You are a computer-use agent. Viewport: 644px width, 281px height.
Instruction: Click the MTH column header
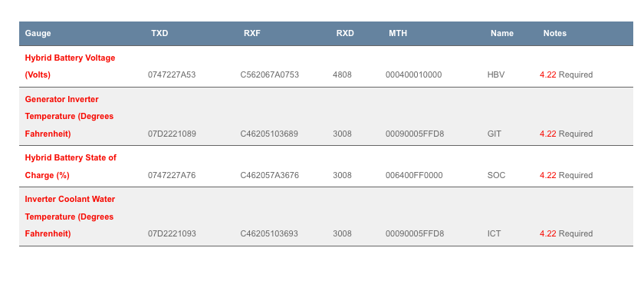click(x=398, y=33)
